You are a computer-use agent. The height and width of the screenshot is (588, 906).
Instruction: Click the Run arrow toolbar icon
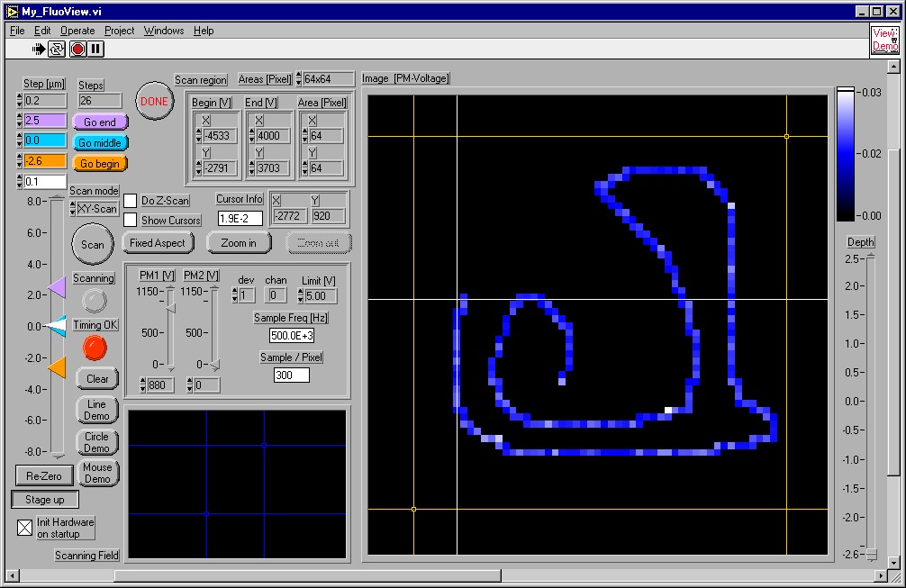(x=39, y=49)
